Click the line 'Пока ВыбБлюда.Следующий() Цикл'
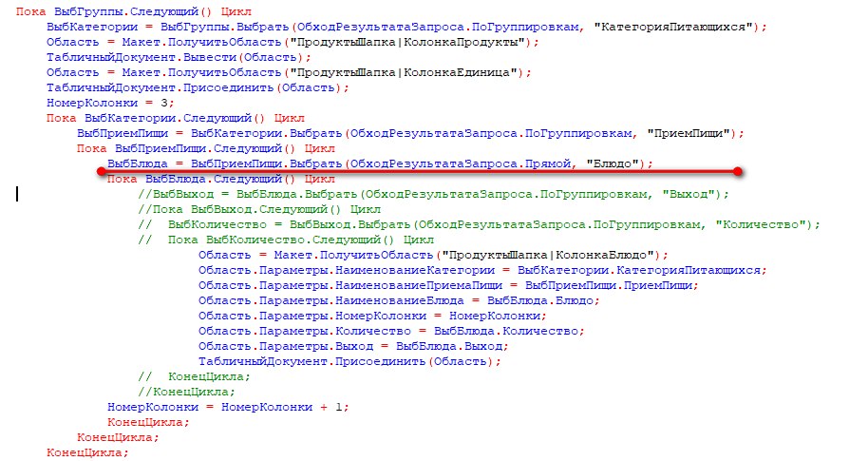Image resolution: width=868 pixels, height=461 pixels. [x=221, y=179]
